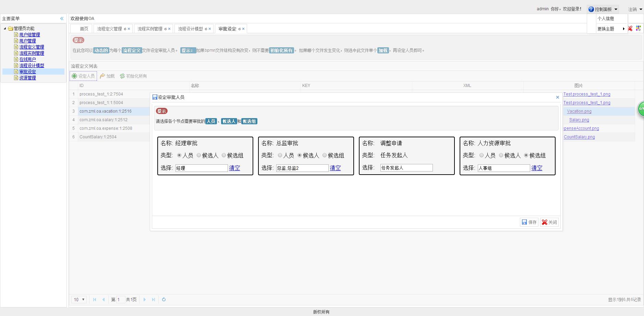Open the 注销 dropdown menu

click(635, 9)
